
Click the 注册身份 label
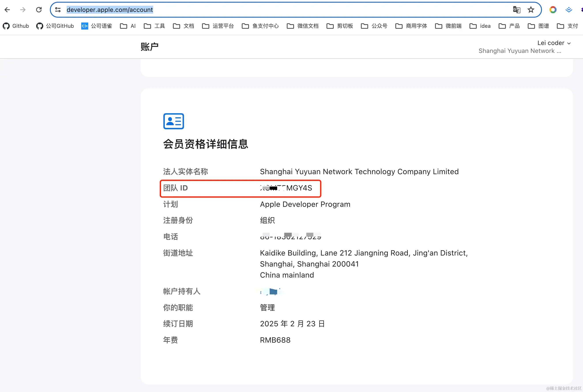pos(178,220)
